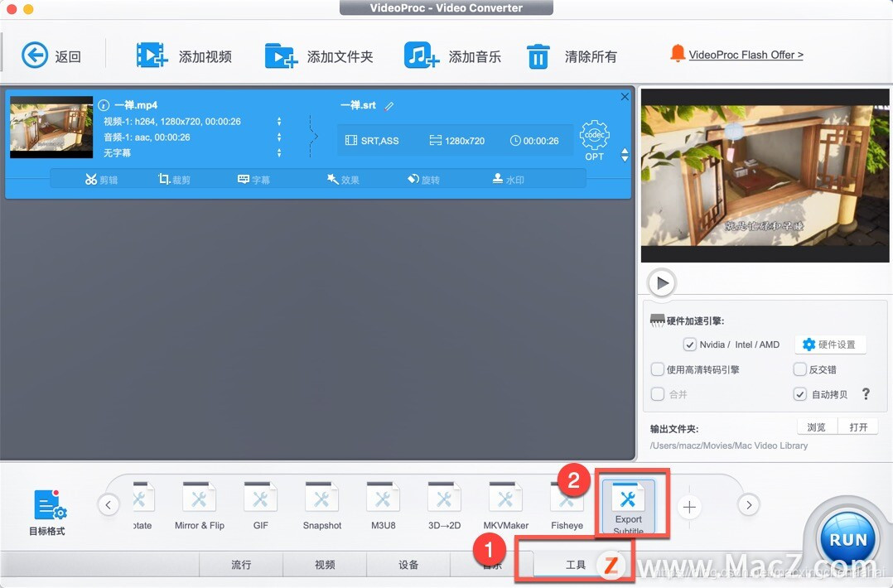Click the 添加视频 (Add Video) icon

(152, 55)
